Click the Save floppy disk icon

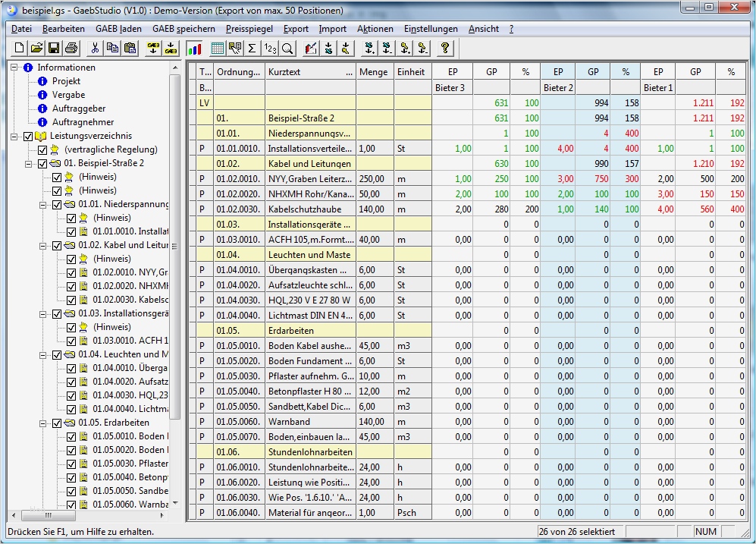click(x=54, y=49)
